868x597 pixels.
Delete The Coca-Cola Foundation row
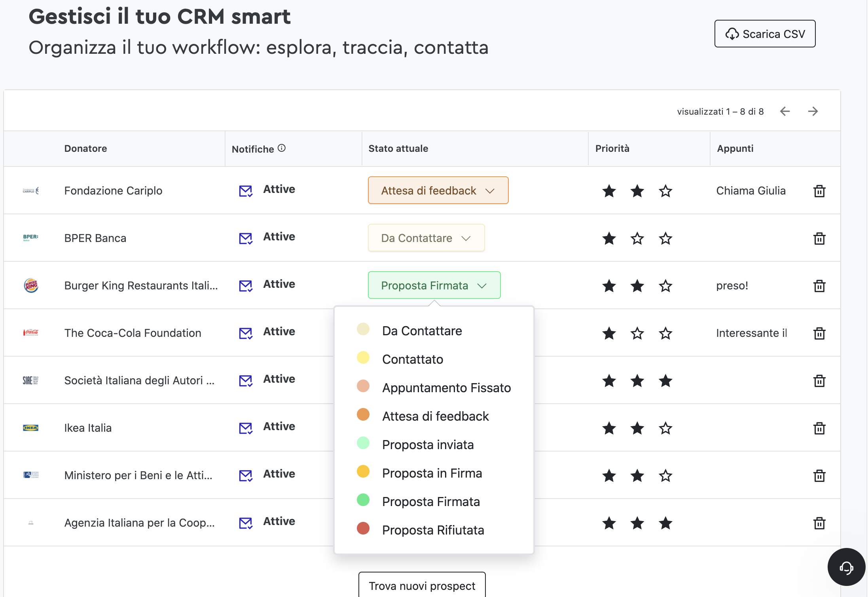click(x=819, y=333)
